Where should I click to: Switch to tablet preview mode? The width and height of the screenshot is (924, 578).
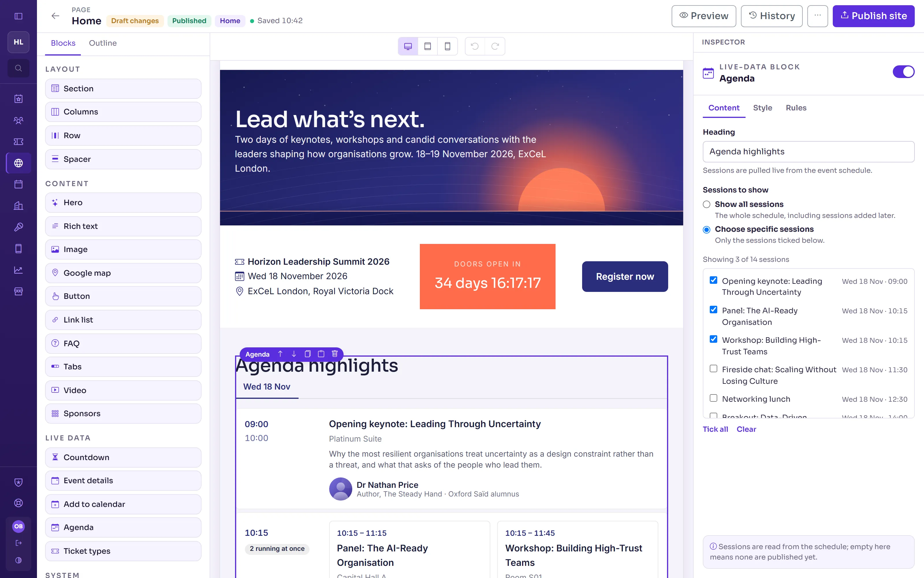tap(428, 46)
